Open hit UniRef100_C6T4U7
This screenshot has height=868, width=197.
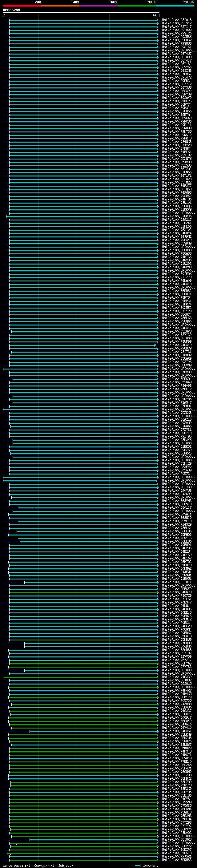[176, 54]
